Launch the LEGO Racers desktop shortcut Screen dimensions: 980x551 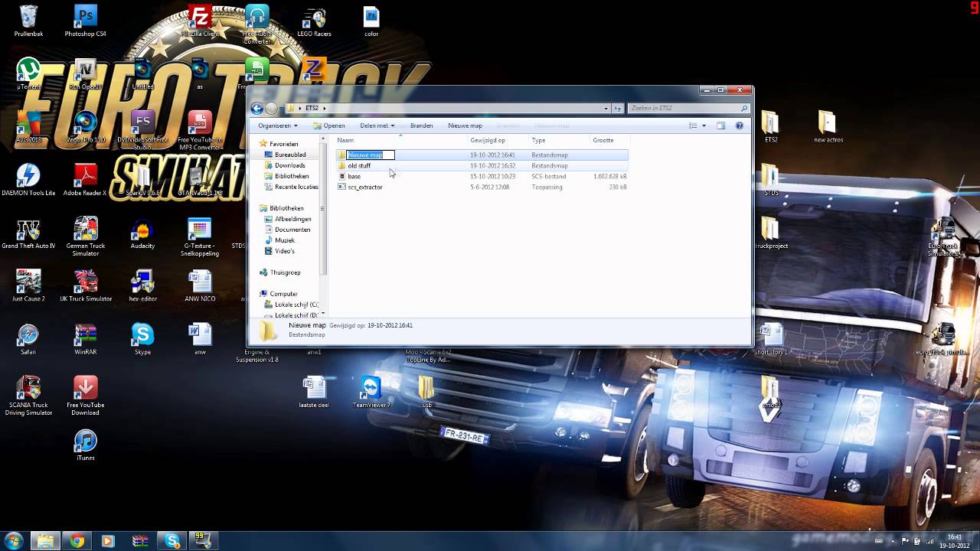coord(314,21)
